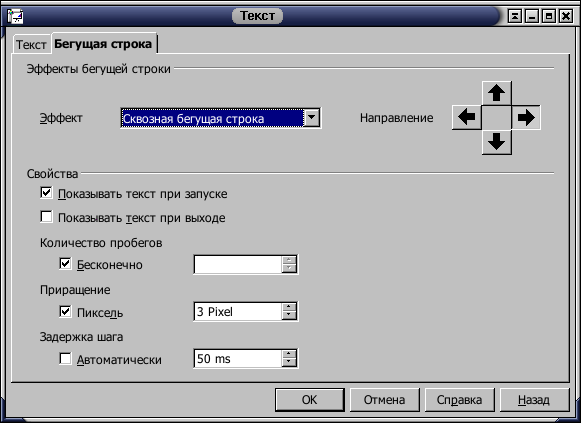This screenshot has height=423, width=581.
Task: Shade the window with roll-up button
Action: click(515, 16)
